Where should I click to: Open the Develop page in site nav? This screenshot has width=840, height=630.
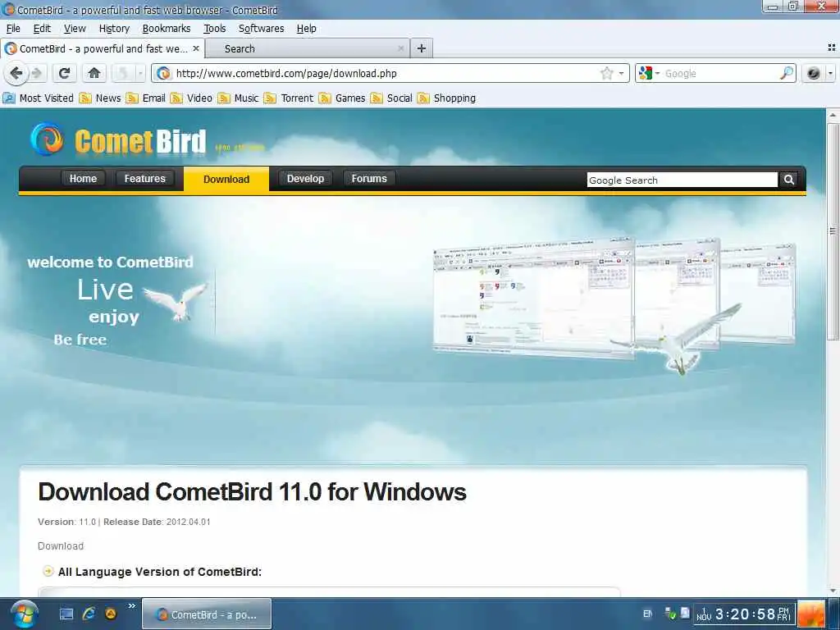305,178
